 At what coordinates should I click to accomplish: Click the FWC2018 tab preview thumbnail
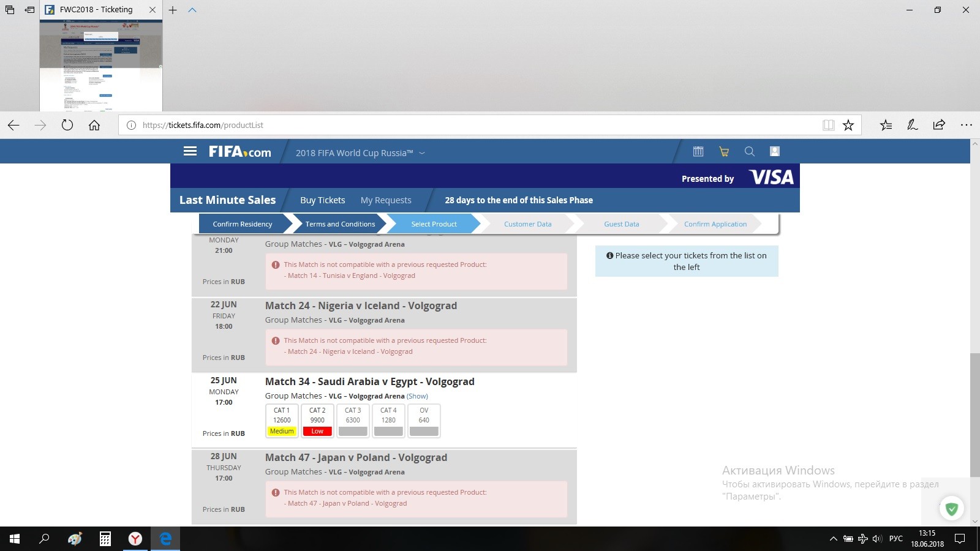tap(101, 66)
